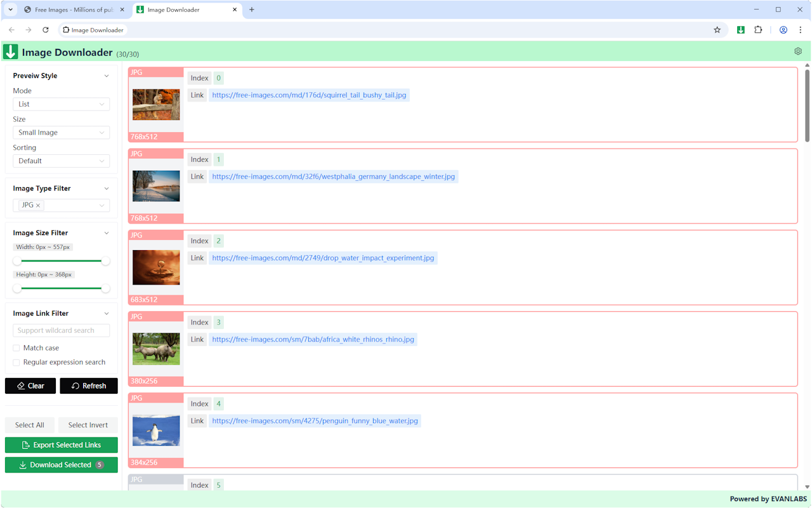Viewport: 812px width, 508px height.
Task: Close the Free Images tab
Action: coord(122,10)
